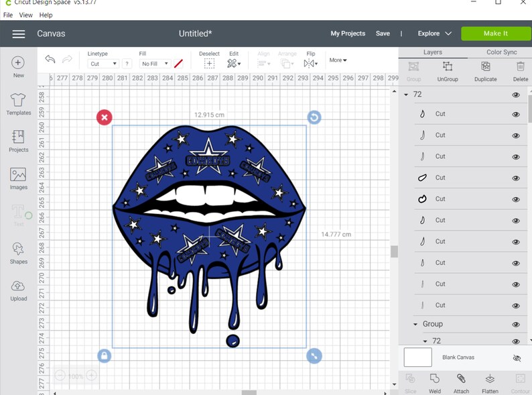532x395 pixels.
Task: Click the canvas horizontal scrollbar thumb
Action: coord(249,392)
